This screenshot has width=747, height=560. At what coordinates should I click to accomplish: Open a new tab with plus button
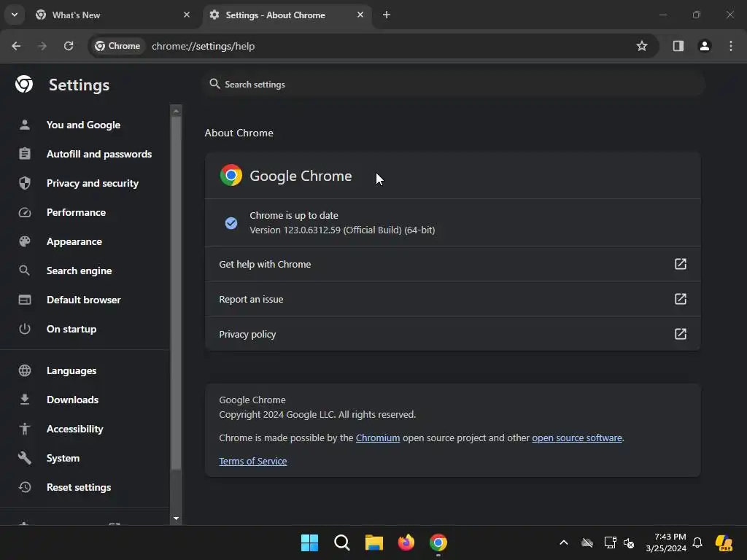(x=387, y=15)
